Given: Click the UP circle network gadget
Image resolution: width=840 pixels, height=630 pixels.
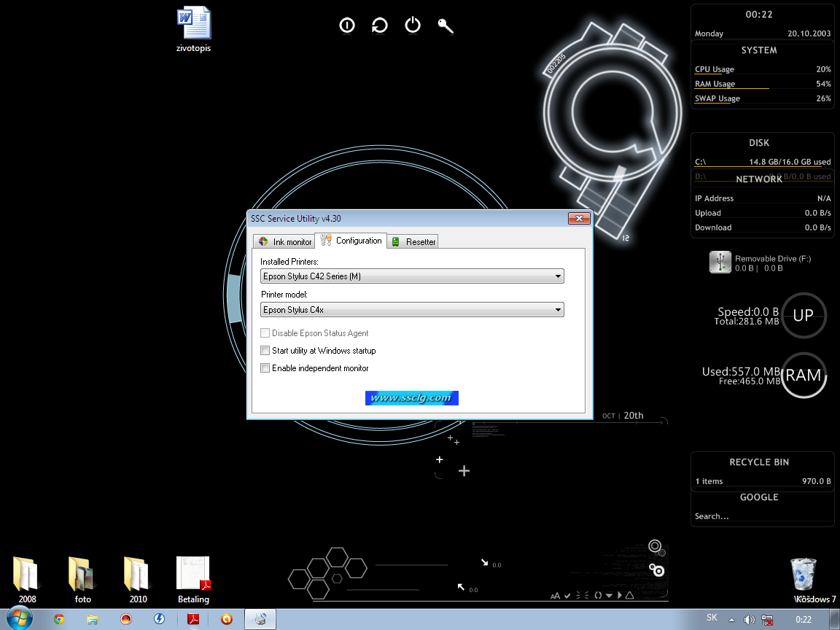Looking at the screenshot, I should click(804, 315).
